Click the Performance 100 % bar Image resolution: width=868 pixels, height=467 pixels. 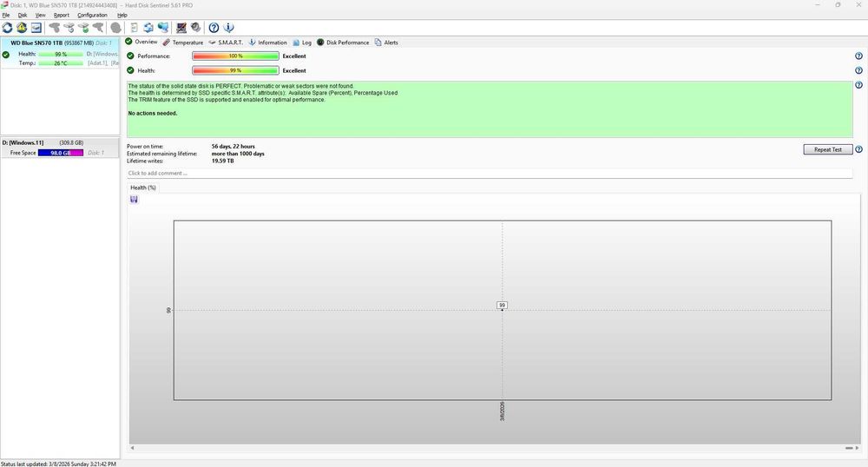(x=235, y=56)
